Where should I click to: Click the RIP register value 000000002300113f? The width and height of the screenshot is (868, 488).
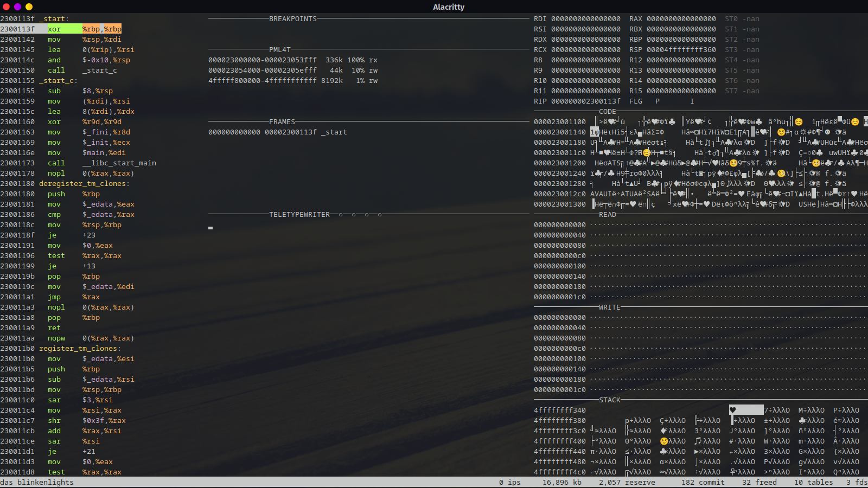pos(586,101)
